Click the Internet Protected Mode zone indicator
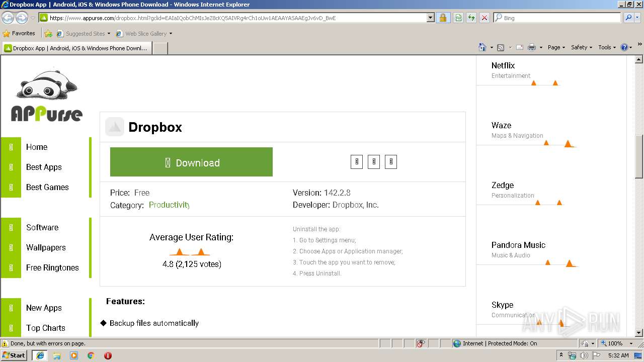This screenshot has height=362, width=644. tap(495, 343)
